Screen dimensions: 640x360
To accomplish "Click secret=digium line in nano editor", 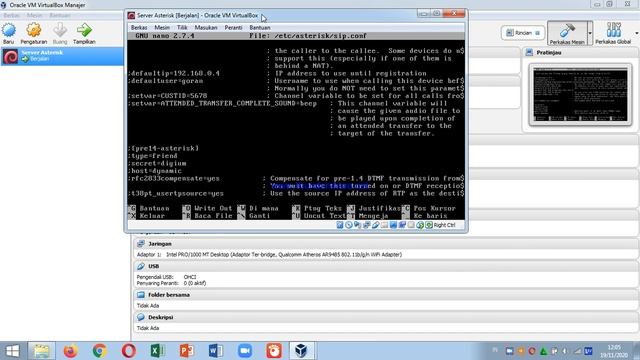I will click(158, 164).
